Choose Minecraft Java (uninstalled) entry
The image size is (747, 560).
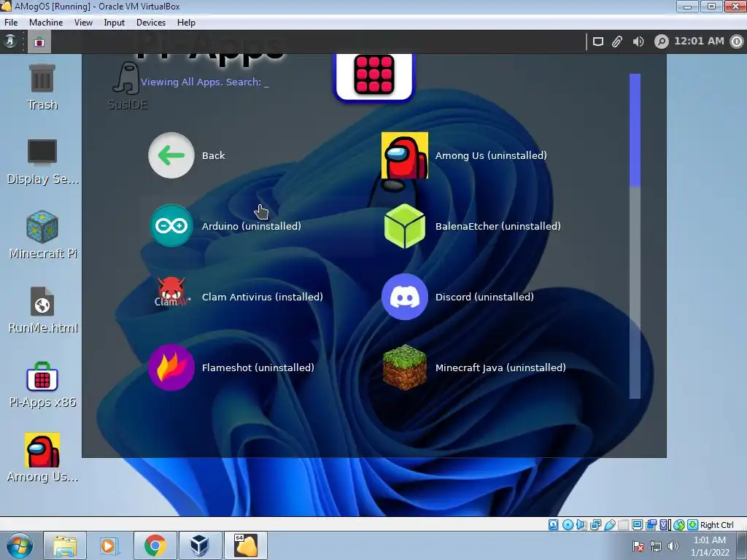[x=500, y=367]
